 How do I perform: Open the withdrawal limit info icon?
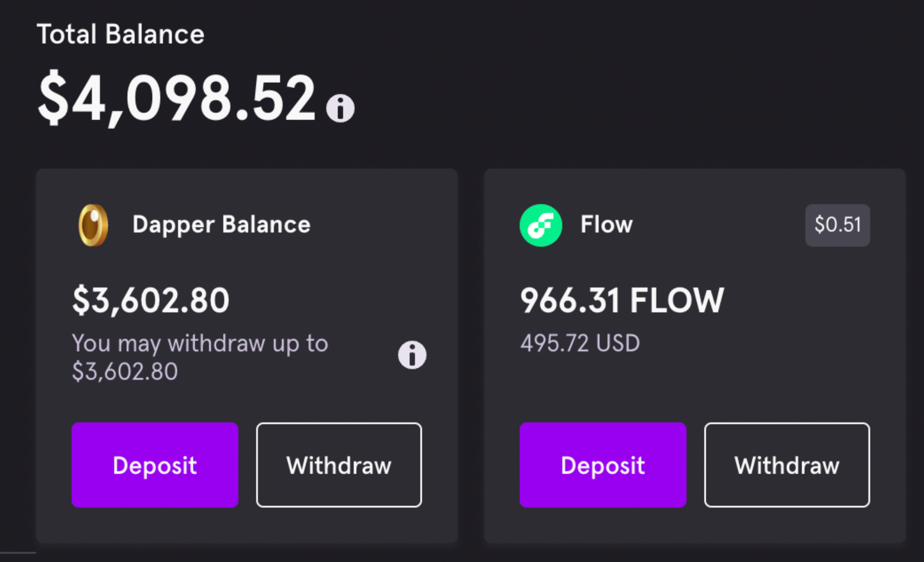(x=412, y=355)
